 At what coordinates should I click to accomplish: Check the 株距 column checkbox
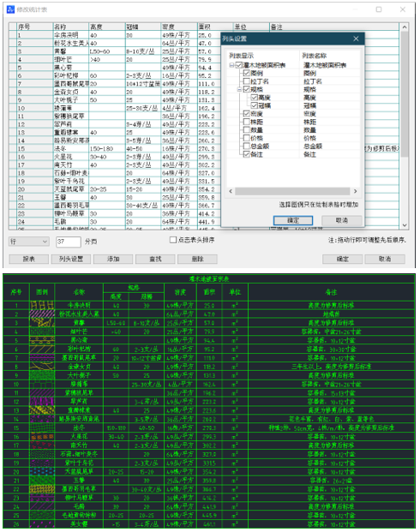point(247,122)
